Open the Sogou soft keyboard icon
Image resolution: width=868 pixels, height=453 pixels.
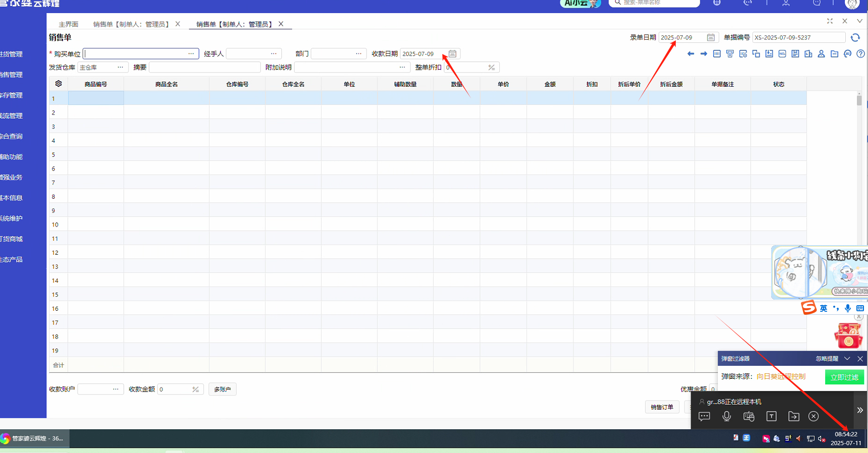coord(860,308)
